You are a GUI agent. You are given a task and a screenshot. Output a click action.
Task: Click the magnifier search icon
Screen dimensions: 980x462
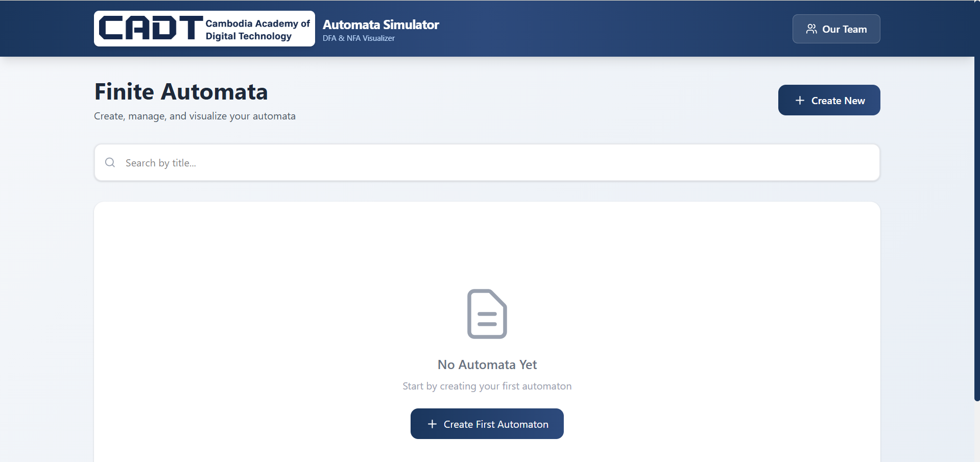[x=110, y=162]
